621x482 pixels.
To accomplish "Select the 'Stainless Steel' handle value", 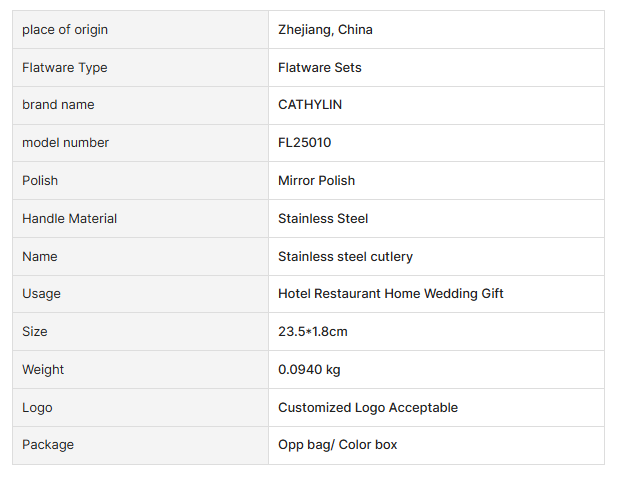I will 323,219.
